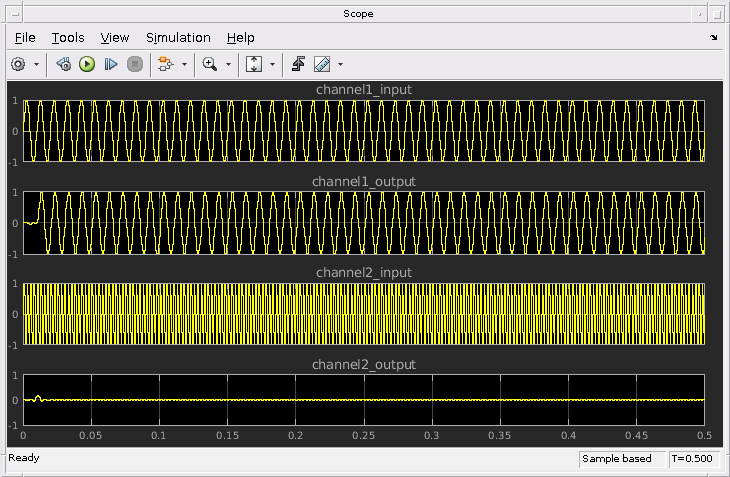This screenshot has height=477, width=730.
Task: Toggle the Cursor Measurements ruler icon
Action: 321,64
